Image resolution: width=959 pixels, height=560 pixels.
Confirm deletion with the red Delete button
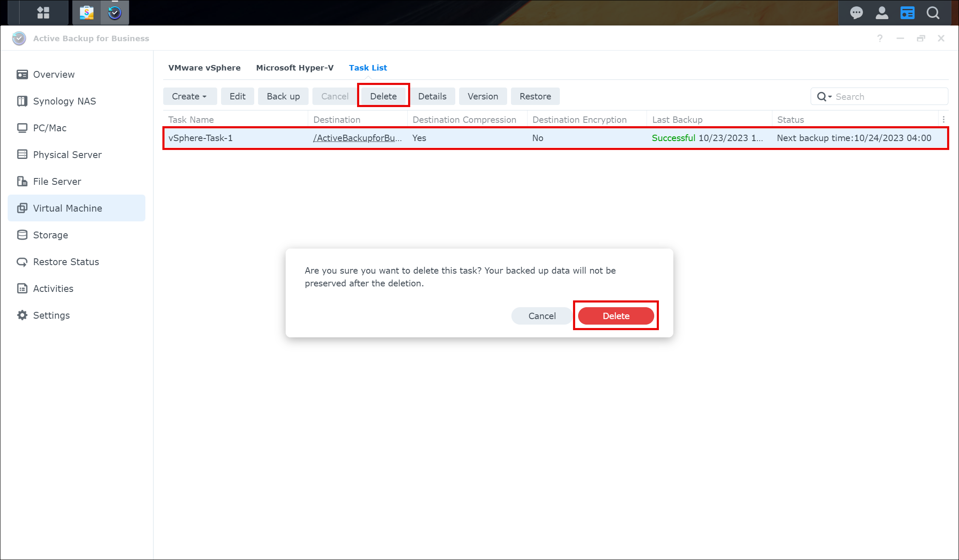616,316
